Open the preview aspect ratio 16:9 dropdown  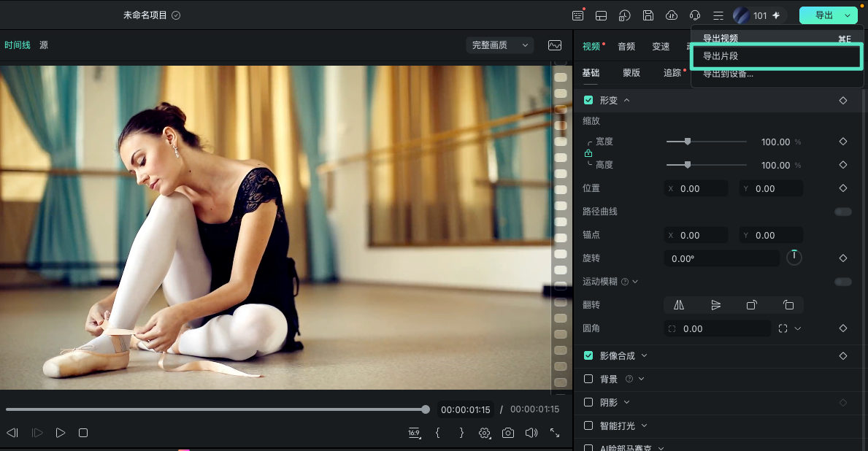(414, 433)
